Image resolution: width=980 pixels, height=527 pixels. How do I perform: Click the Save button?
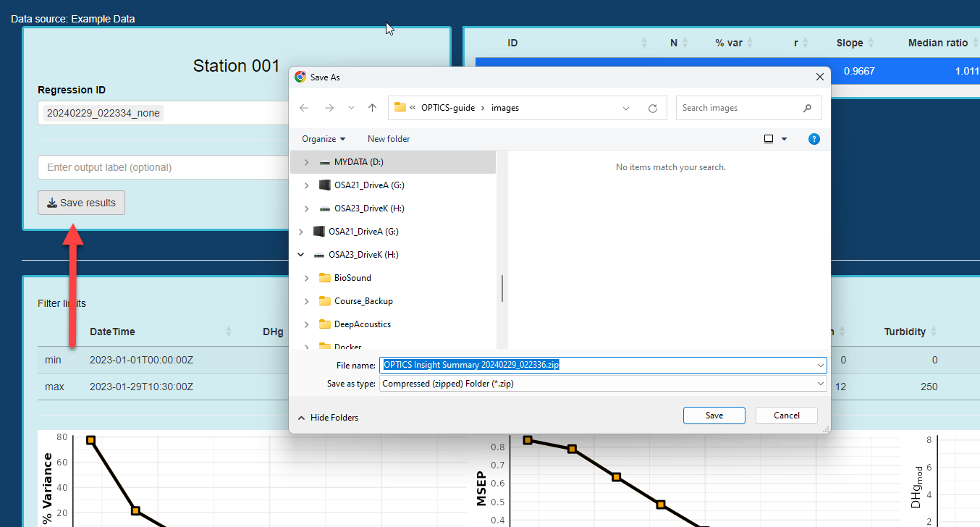click(714, 416)
